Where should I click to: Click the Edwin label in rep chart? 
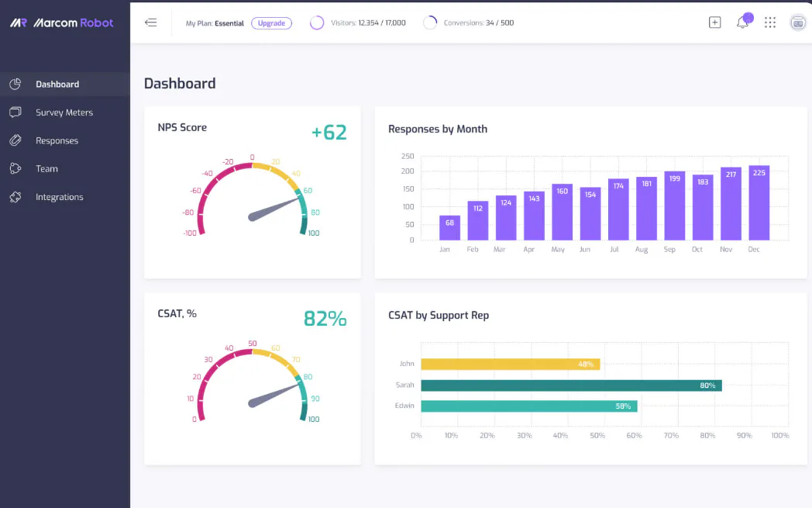click(404, 406)
